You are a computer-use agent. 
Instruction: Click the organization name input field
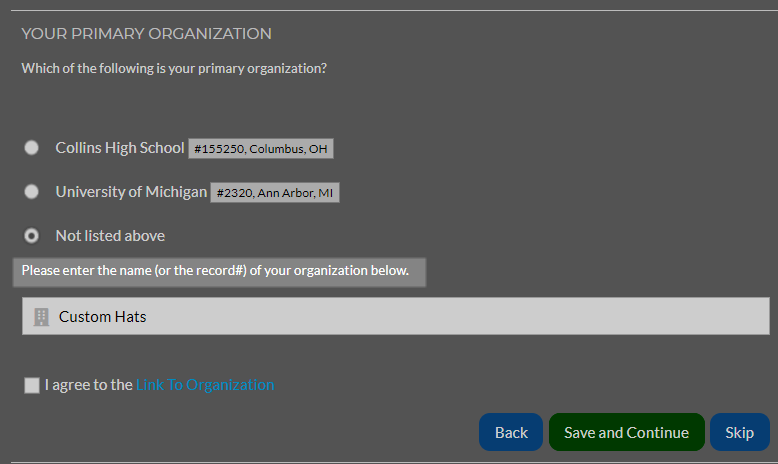click(x=396, y=316)
